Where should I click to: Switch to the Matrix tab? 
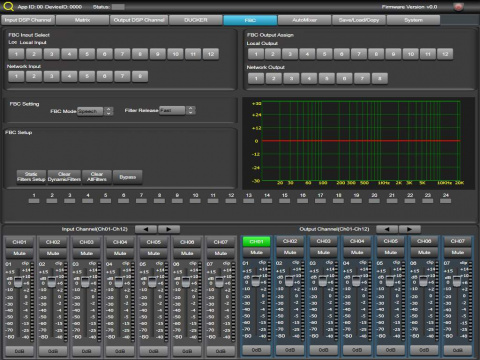point(82,20)
